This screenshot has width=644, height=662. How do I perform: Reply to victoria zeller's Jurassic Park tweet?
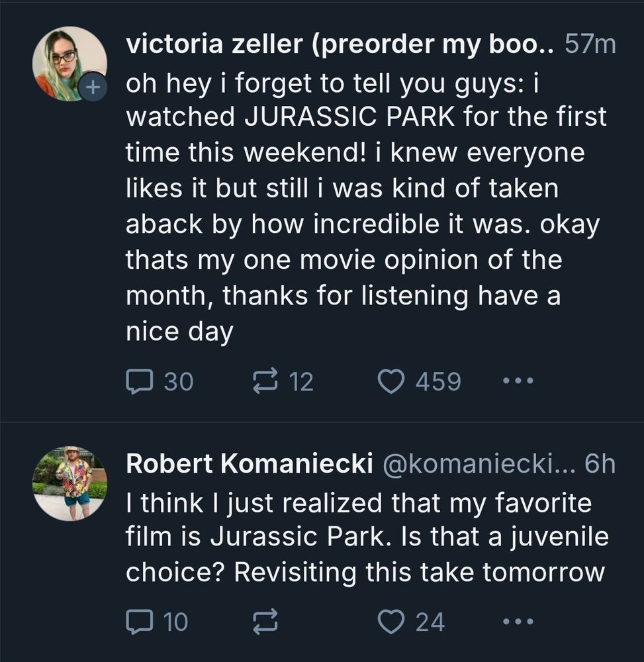click(139, 381)
